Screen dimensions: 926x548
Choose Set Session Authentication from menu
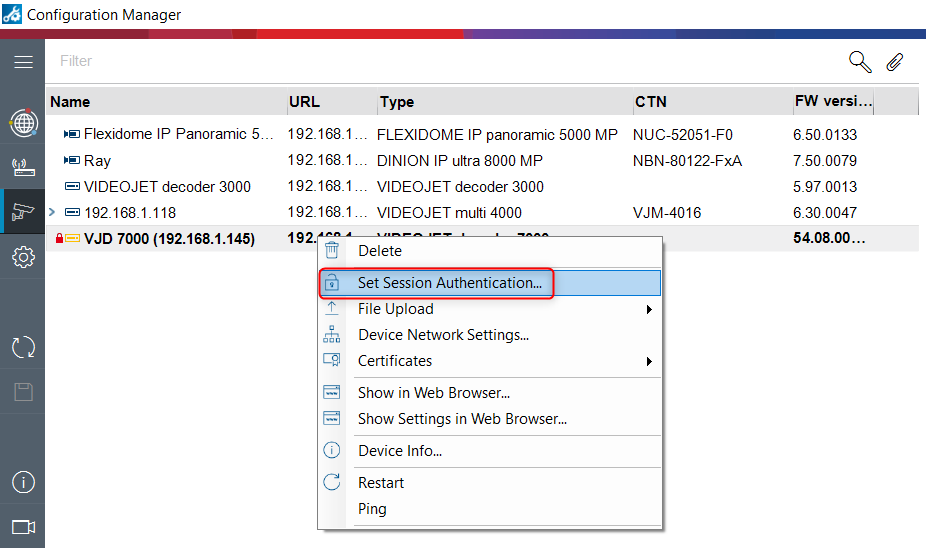pyautogui.click(x=449, y=283)
